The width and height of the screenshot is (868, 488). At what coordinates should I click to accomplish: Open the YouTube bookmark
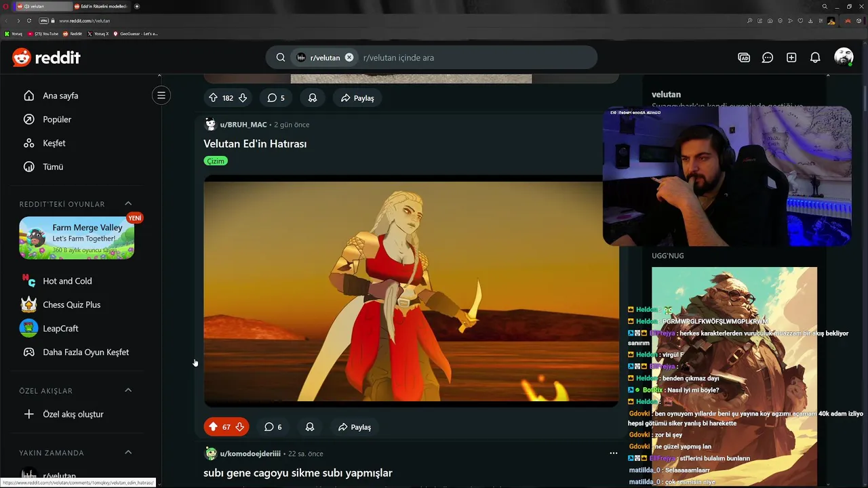tap(43, 34)
